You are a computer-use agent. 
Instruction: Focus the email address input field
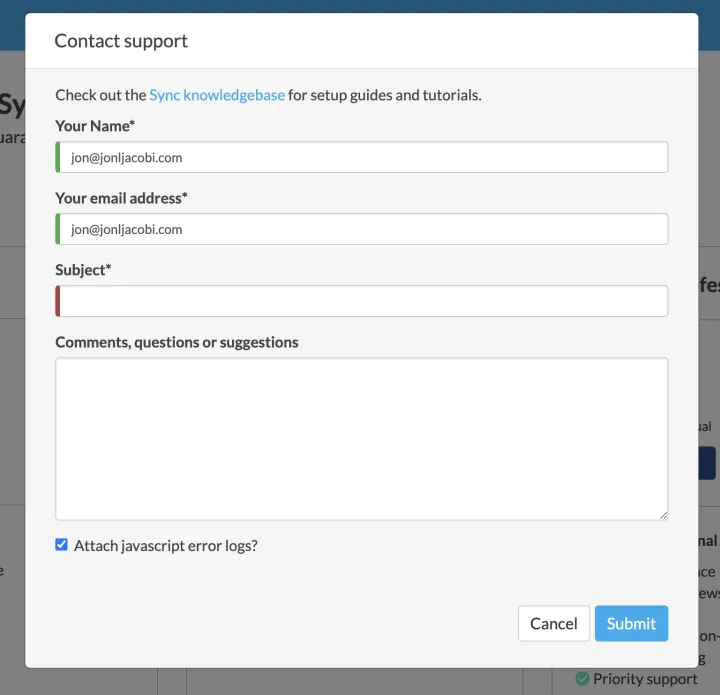(x=362, y=229)
